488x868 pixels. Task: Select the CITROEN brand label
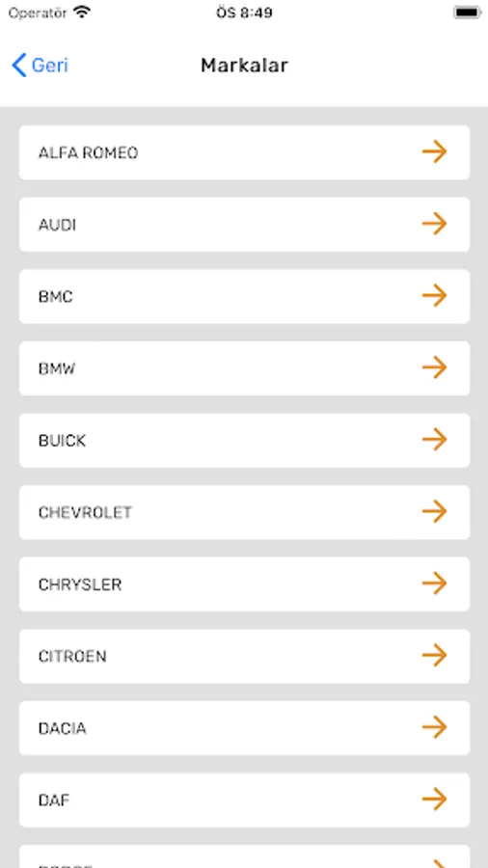pyautogui.click(x=72, y=657)
